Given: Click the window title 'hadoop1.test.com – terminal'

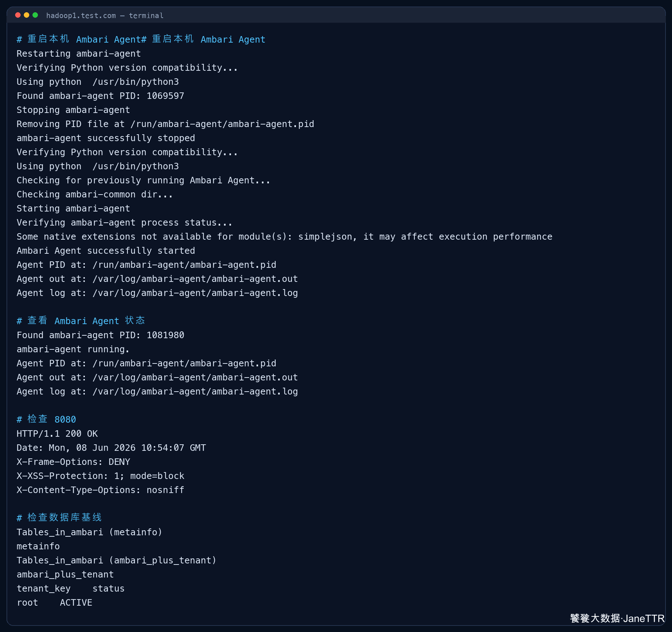Looking at the screenshot, I should pos(105,16).
